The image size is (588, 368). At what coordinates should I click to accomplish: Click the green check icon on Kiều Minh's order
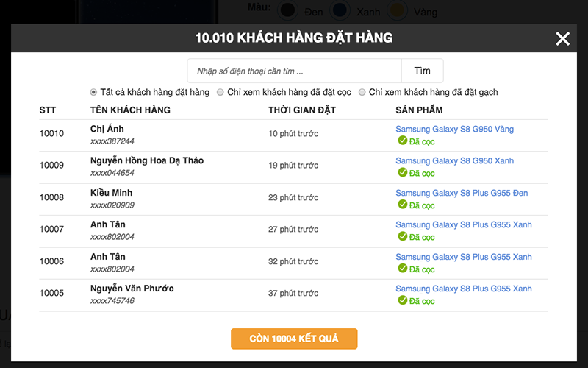[402, 205]
